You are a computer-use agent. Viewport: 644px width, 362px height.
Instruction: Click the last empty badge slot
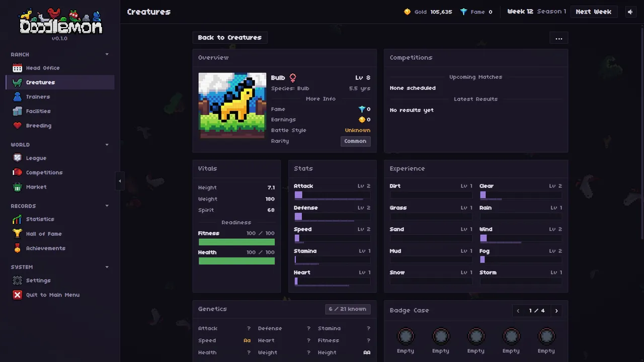coord(546,336)
